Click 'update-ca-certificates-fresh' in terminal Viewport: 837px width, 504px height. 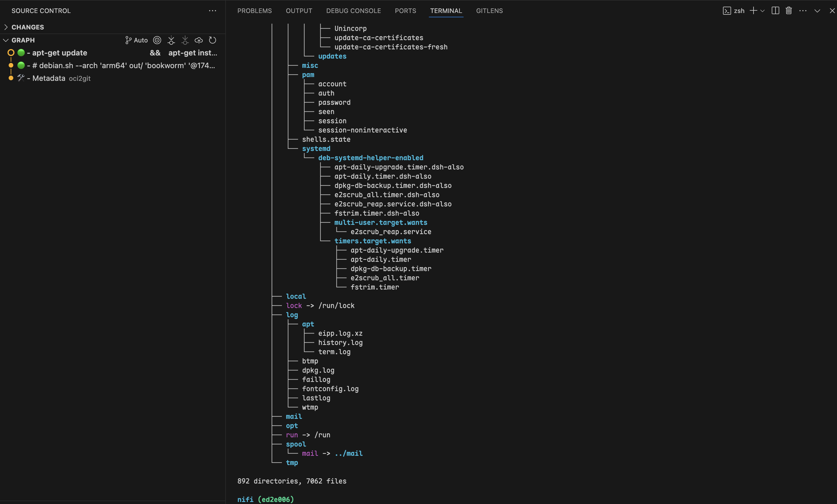(391, 47)
